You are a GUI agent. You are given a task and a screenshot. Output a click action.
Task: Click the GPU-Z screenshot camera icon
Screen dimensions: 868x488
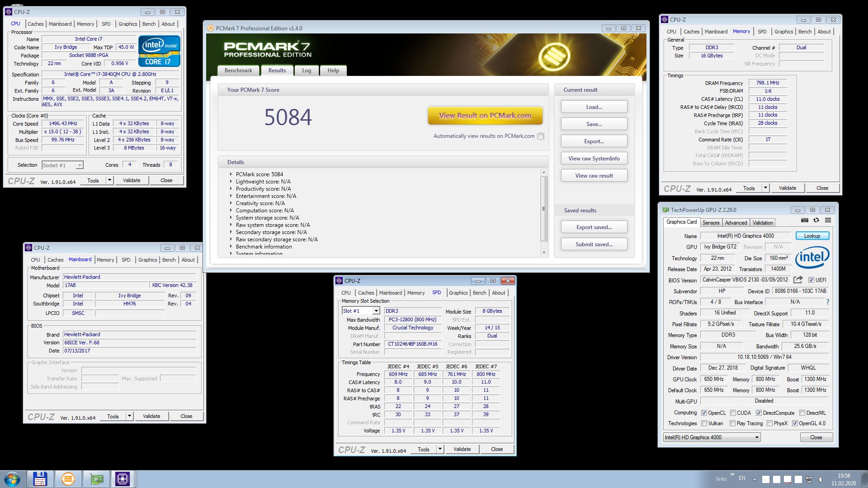click(805, 221)
